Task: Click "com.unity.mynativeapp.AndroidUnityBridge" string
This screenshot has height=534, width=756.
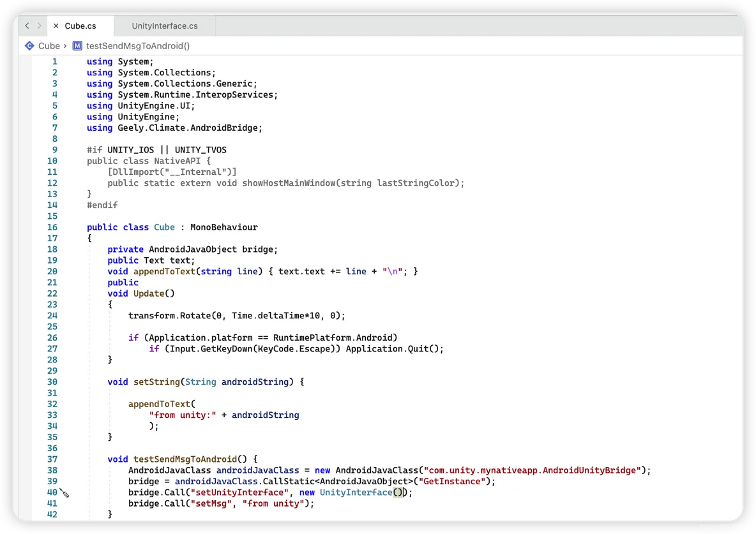Action: tap(533, 470)
